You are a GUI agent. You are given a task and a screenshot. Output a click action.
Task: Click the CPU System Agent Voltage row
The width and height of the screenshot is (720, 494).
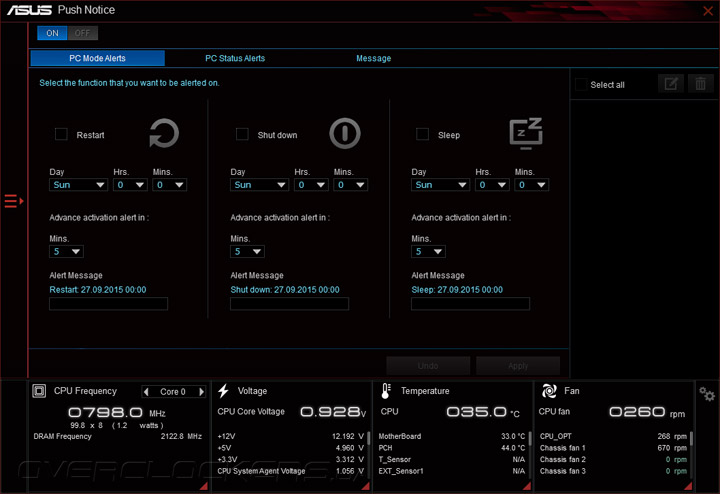click(290, 471)
